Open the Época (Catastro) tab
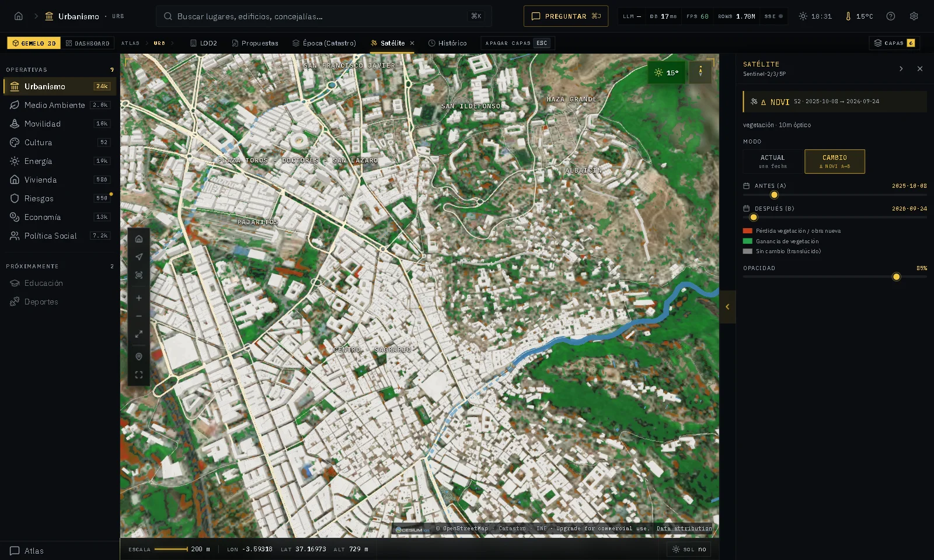 coord(325,43)
